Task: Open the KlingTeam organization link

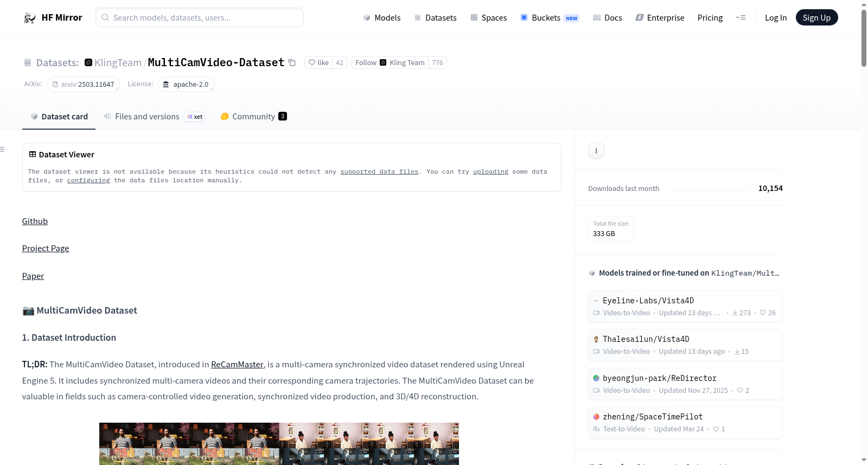Action: coord(118,62)
